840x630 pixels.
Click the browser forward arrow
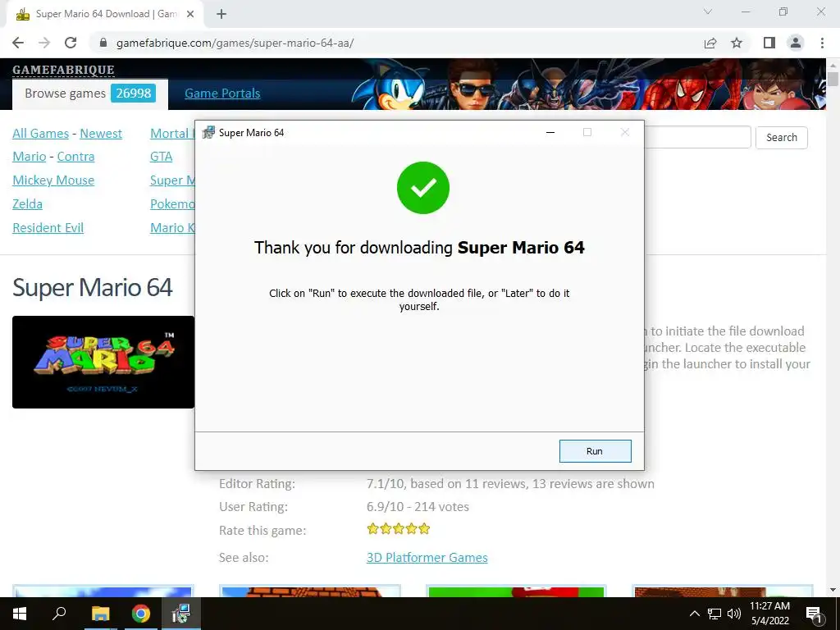[44, 43]
